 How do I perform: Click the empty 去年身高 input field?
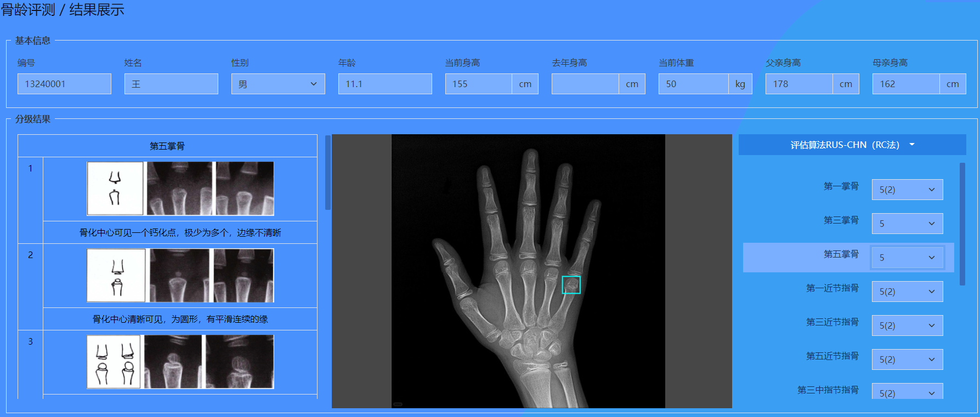point(585,84)
